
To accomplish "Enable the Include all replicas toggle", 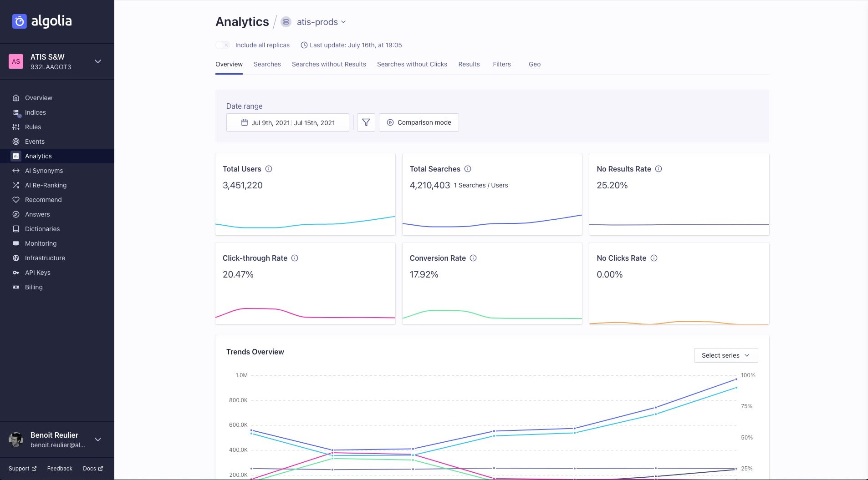I will (x=222, y=45).
